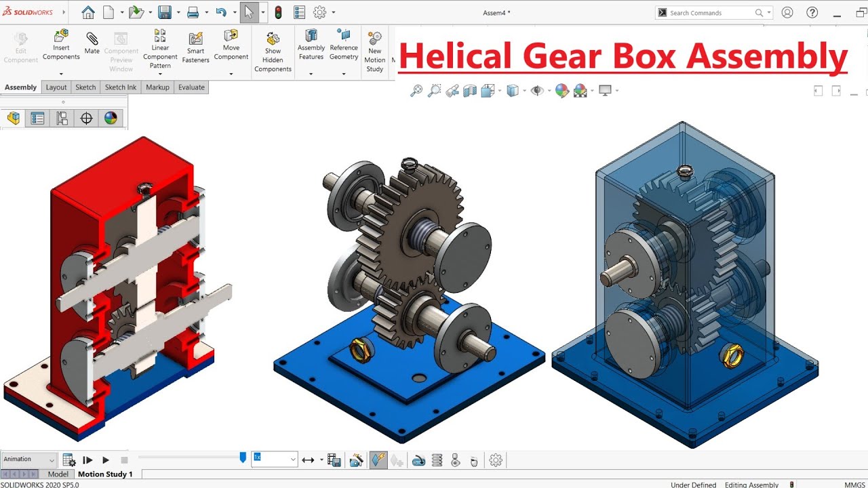The height and width of the screenshot is (488, 868).
Task: Click Zoom to Fit magnifier icon
Action: point(416,90)
